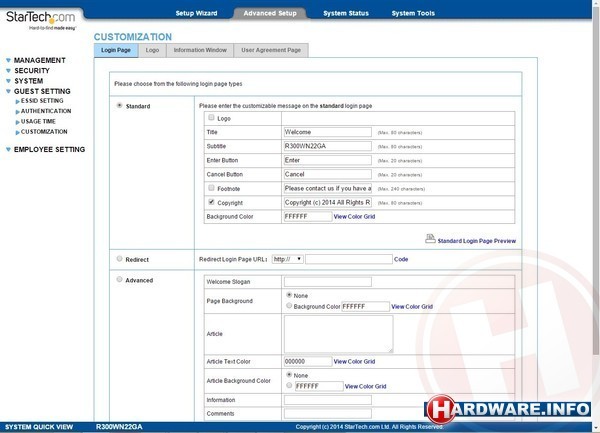Click the Title field containing Welcome
The height and width of the screenshot is (433, 600).
(328, 132)
